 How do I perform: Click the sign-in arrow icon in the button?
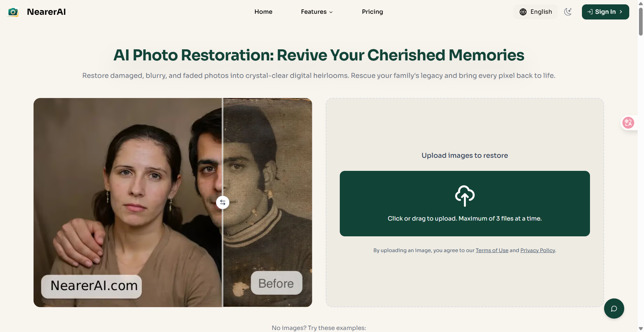(590, 12)
